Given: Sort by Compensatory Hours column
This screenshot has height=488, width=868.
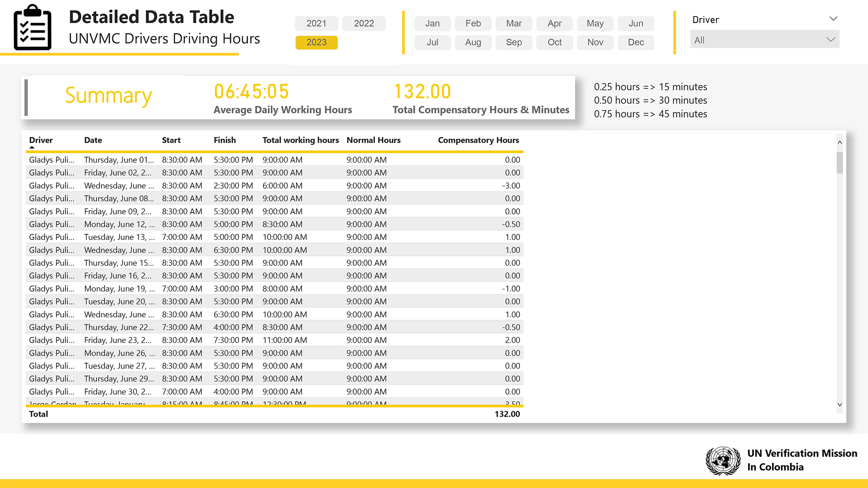Looking at the screenshot, I should (478, 140).
